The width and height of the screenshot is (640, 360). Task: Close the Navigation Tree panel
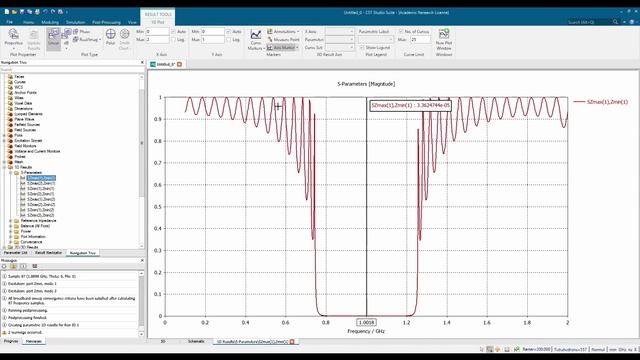[x=142, y=62]
